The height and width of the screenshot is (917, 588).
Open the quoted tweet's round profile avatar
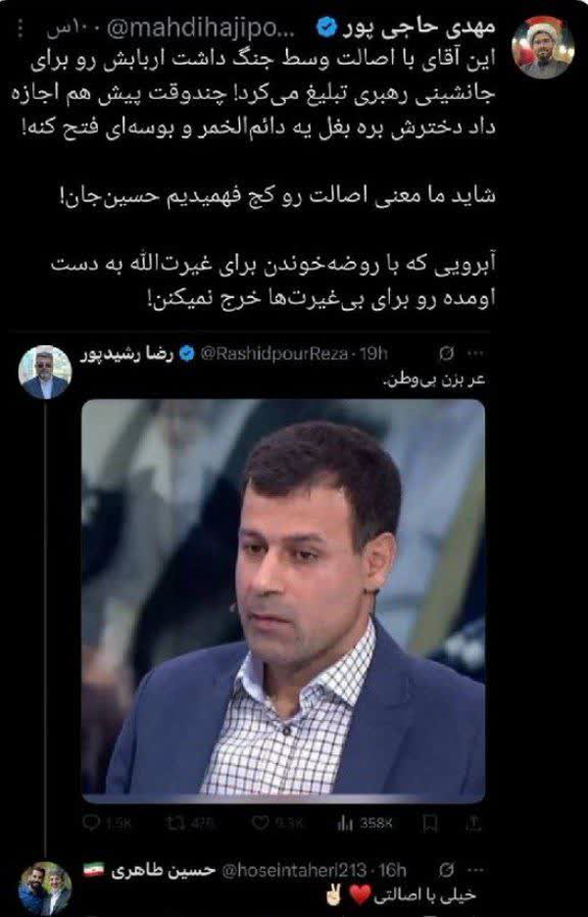point(45,372)
